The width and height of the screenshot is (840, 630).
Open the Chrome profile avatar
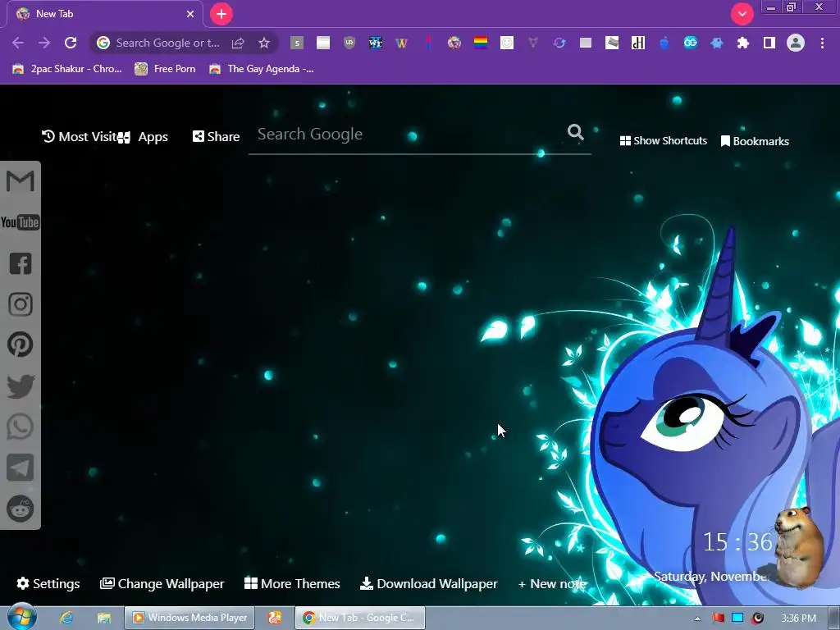point(796,43)
